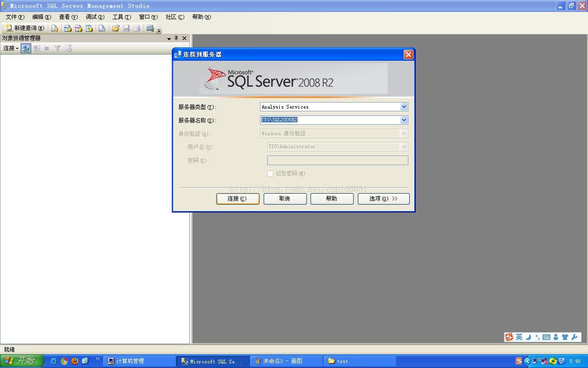Toggle the Object Explorer auto-hide pin
The height and width of the screenshot is (368, 588).
[176, 38]
